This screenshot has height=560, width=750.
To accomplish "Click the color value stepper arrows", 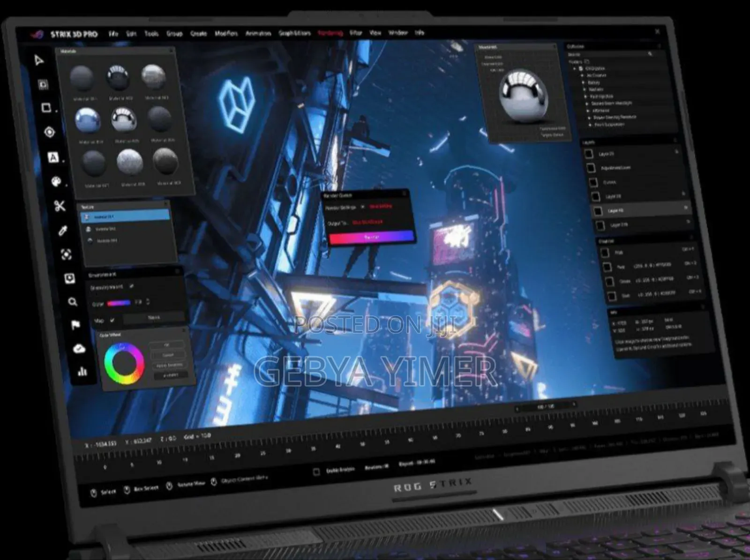I will pos(148,301).
